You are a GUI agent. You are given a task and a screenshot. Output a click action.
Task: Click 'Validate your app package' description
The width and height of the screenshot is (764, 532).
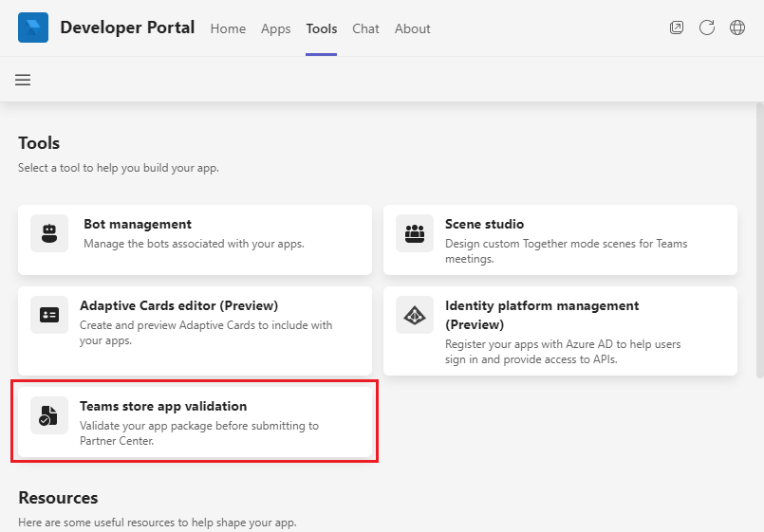199,432
